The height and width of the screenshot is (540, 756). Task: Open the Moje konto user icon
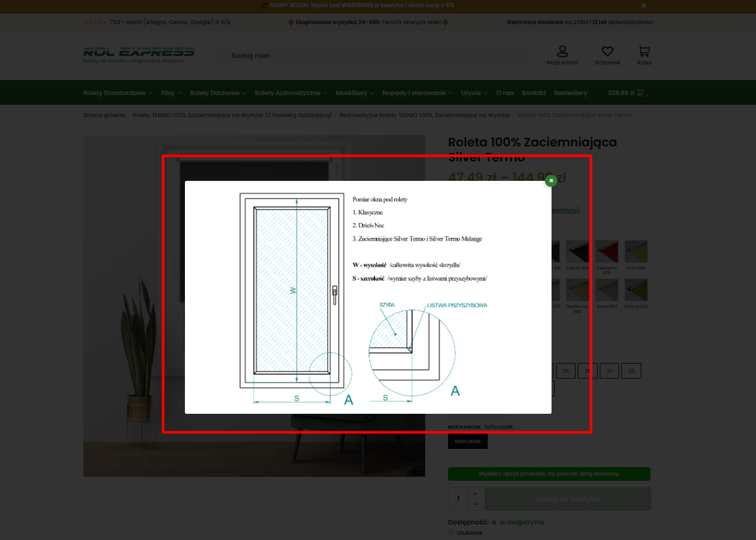point(562,51)
